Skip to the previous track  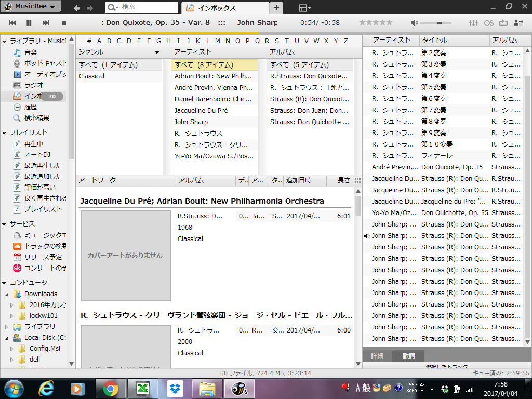click(x=12, y=23)
